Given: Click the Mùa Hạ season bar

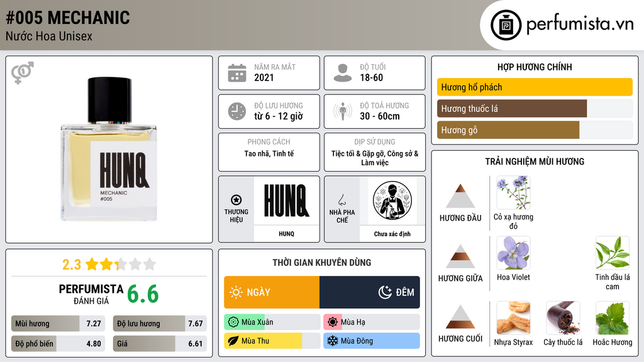Looking at the screenshot, I should pyautogui.click(x=371, y=322).
